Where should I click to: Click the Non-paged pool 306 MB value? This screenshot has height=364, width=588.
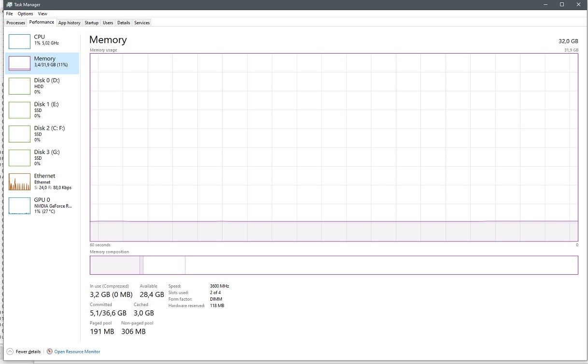click(x=133, y=331)
